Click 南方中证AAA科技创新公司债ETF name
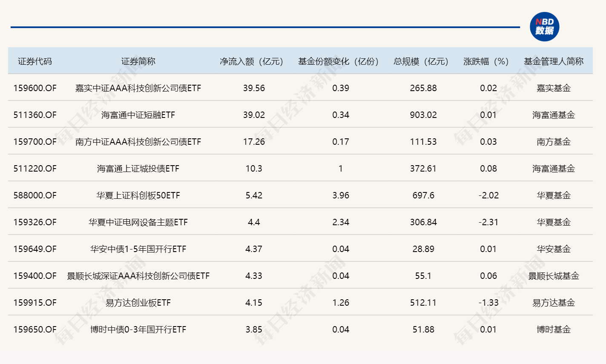The height and width of the screenshot is (364, 606). pos(138,142)
